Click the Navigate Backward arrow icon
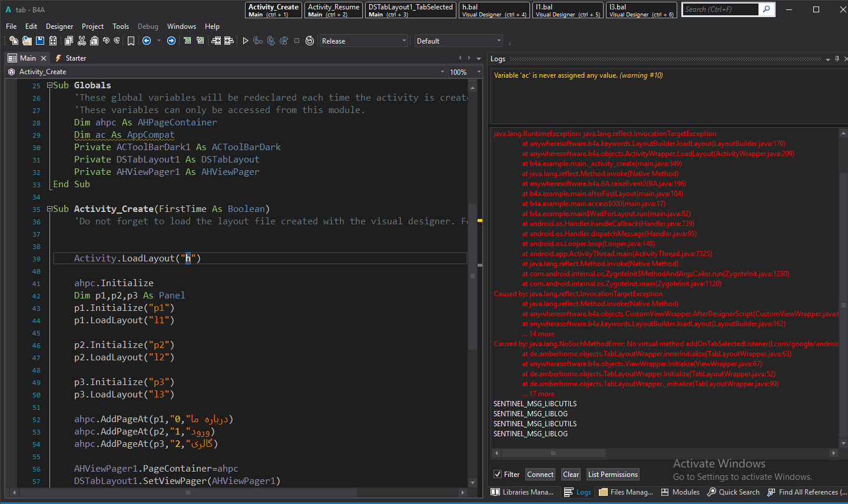848x504 pixels. 147,41
